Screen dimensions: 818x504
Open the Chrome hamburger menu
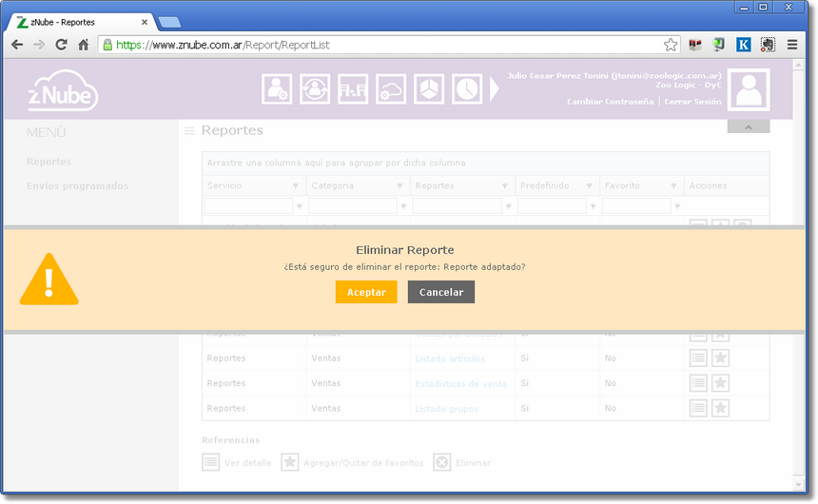coord(792,45)
